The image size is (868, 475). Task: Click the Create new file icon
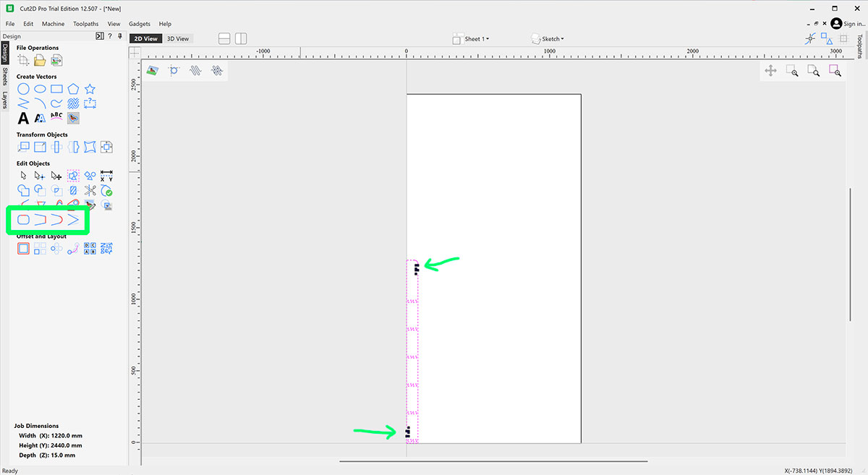[x=23, y=60]
